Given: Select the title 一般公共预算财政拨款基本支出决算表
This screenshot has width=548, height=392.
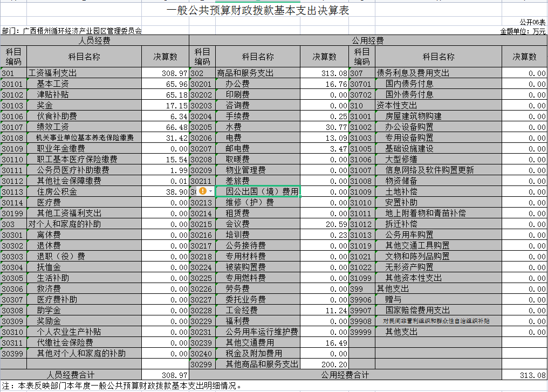Looking at the screenshot, I should click(258, 10).
